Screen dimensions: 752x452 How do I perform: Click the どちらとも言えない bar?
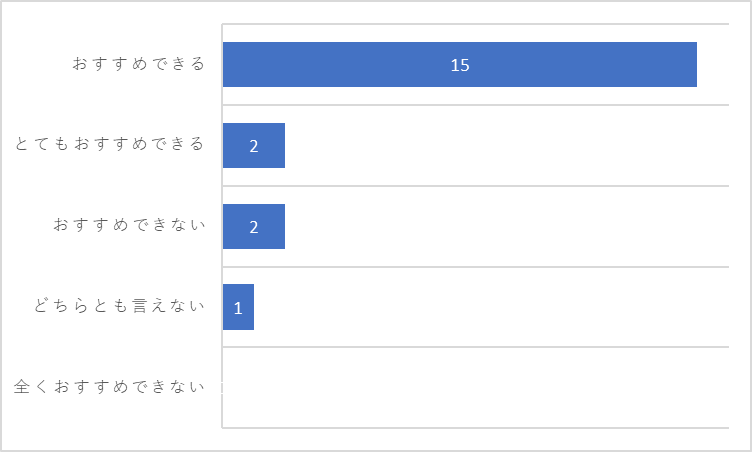(x=238, y=307)
